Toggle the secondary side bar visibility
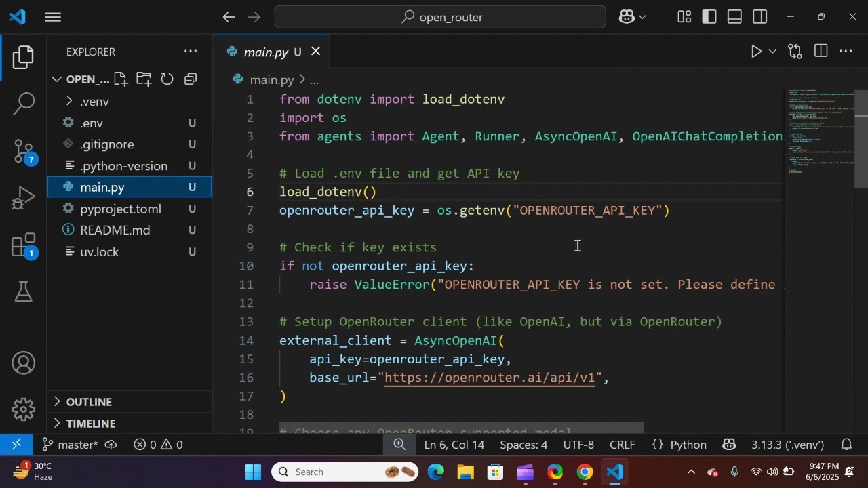This screenshot has width=868, height=488. [x=759, y=17]
